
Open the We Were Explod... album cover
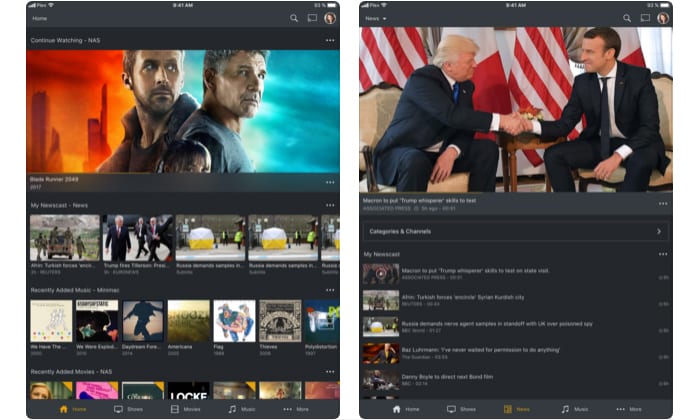(97, 321)
